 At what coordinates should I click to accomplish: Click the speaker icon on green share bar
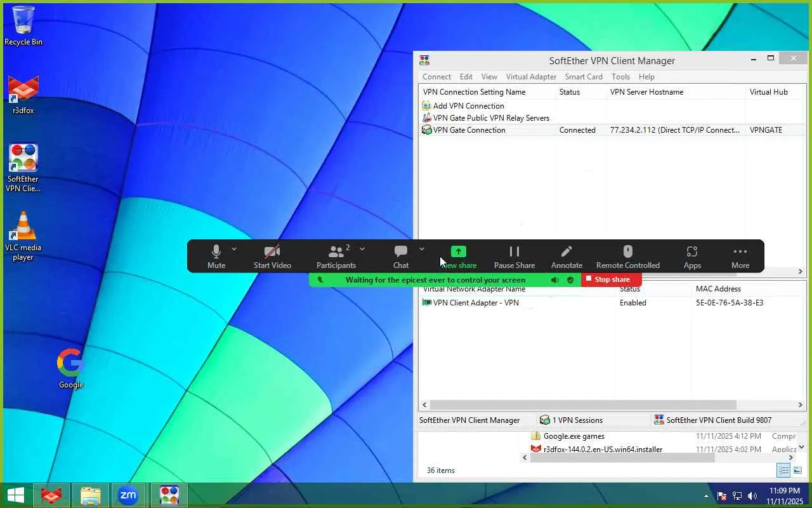(x=555, y=279)
